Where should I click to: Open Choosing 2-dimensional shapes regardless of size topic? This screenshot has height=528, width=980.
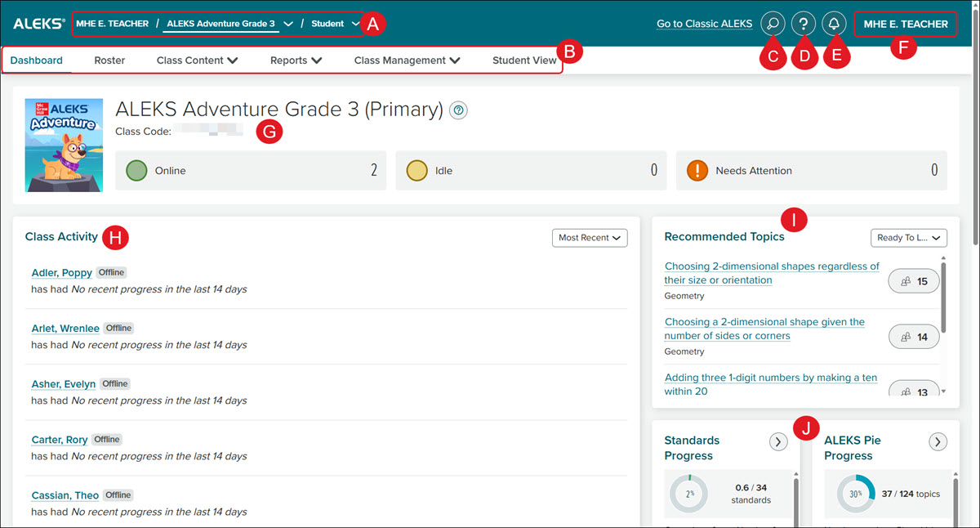click(772, 273)
